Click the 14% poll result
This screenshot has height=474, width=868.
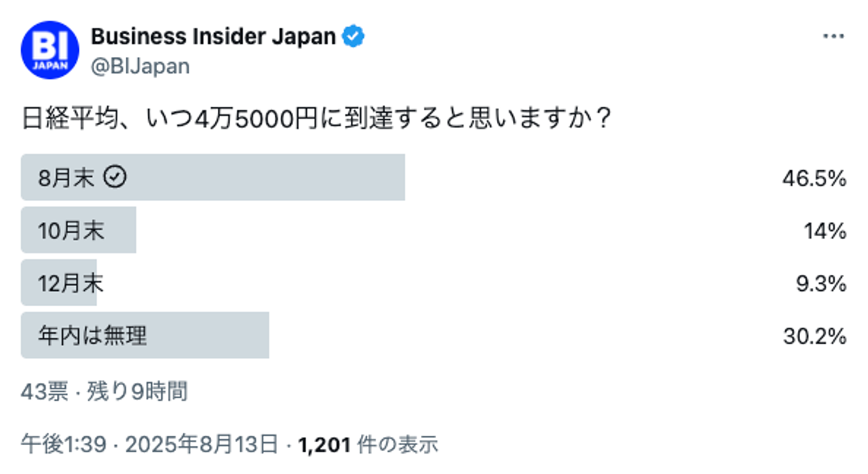(x=825, y=231)
